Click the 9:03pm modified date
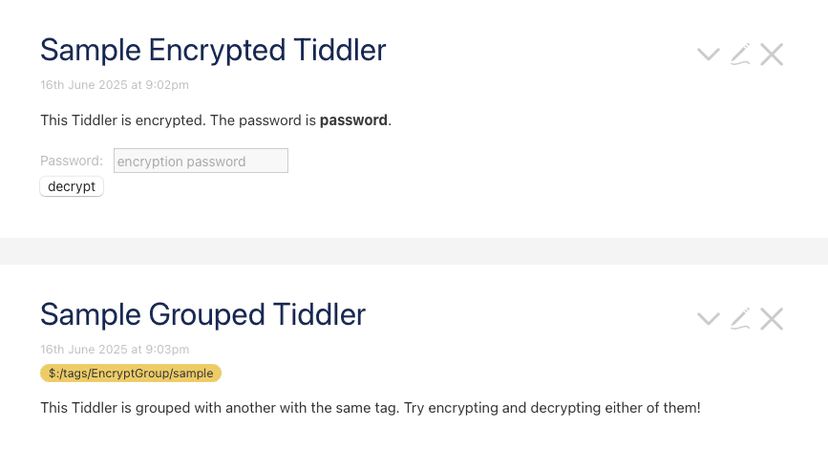Screen dimensions: 828x472 (x=114, y=349)
